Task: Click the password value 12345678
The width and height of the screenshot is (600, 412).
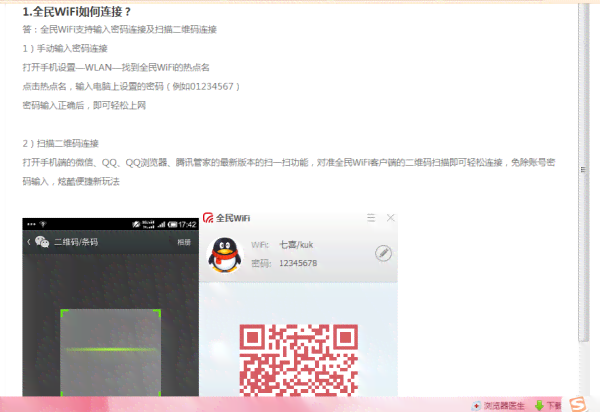Action: pyautogui.click(x=298, y=263)
